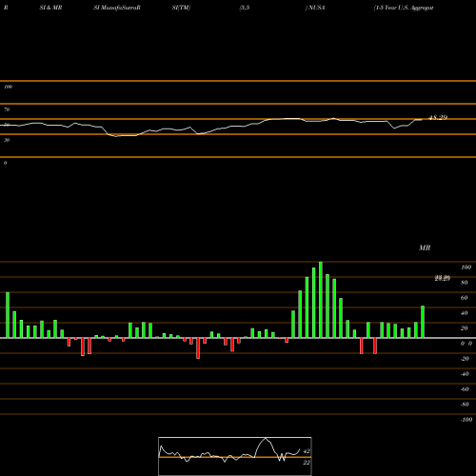Click the 60 label on MR axis
This screenshot has width=476, height=476.
(465, 298)
